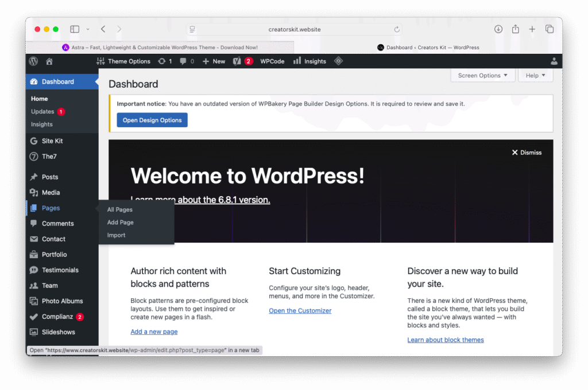Switch to Dashboard Creators Kit tab

click(x=428, y=47)
